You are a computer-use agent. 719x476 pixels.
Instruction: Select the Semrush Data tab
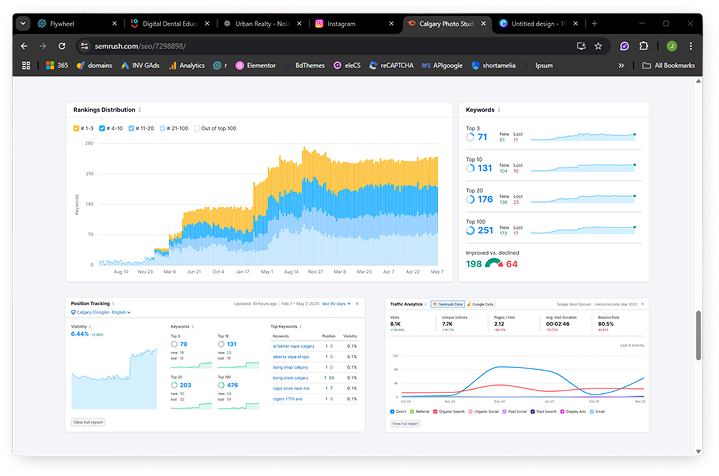448,304
